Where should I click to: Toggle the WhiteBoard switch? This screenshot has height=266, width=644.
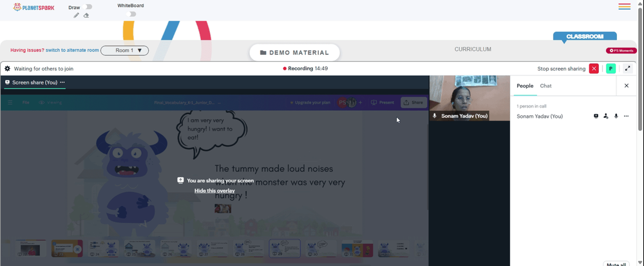[x=131, y=14]
